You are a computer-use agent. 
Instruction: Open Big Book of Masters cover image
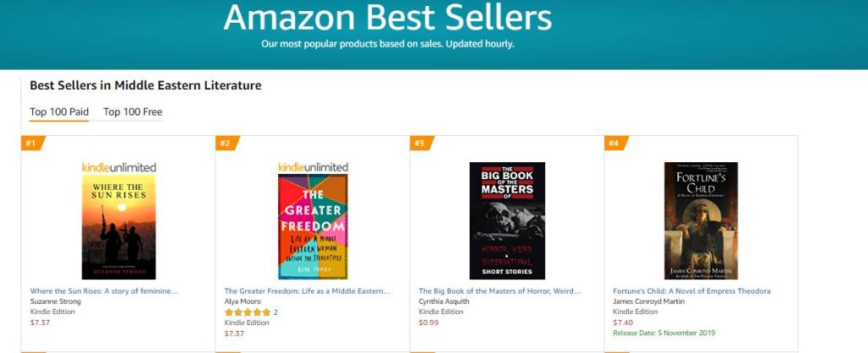click(507, 221)
